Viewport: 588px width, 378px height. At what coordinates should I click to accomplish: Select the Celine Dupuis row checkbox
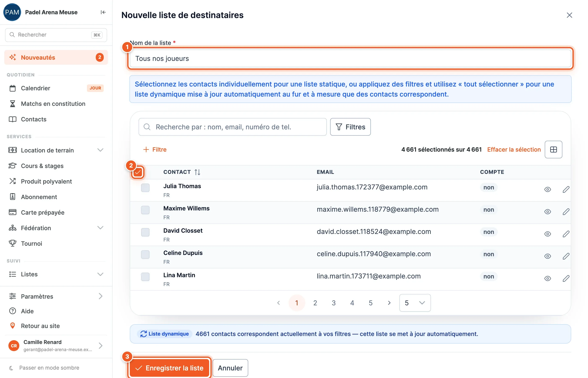145,255
